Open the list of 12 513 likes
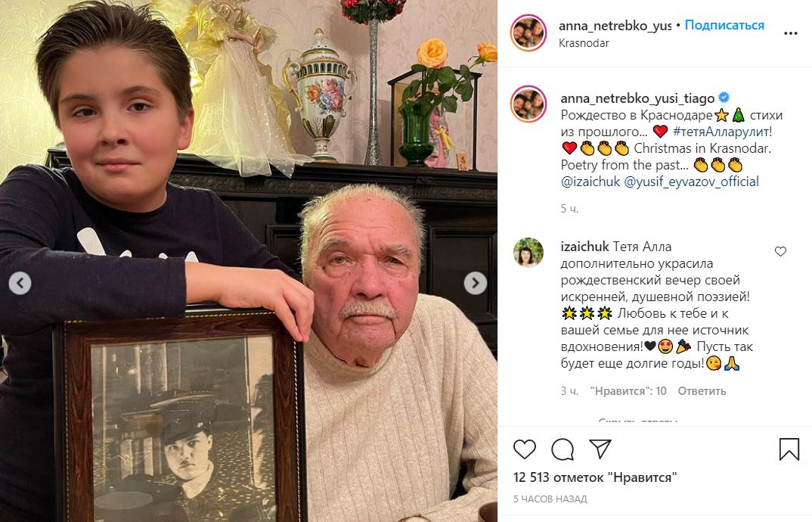Screen dimensions: 812x522 click(595, 477)
